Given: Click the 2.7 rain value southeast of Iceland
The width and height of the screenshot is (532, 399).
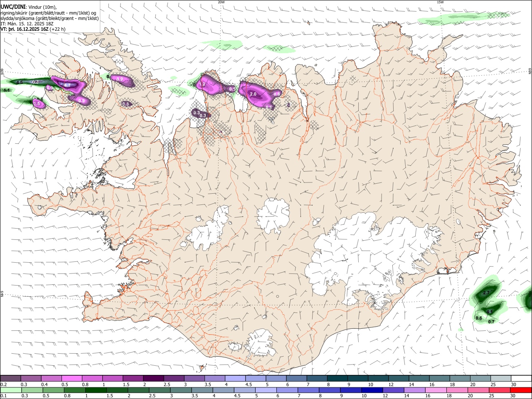Looking at the screenshot, I should coord(487,293).
